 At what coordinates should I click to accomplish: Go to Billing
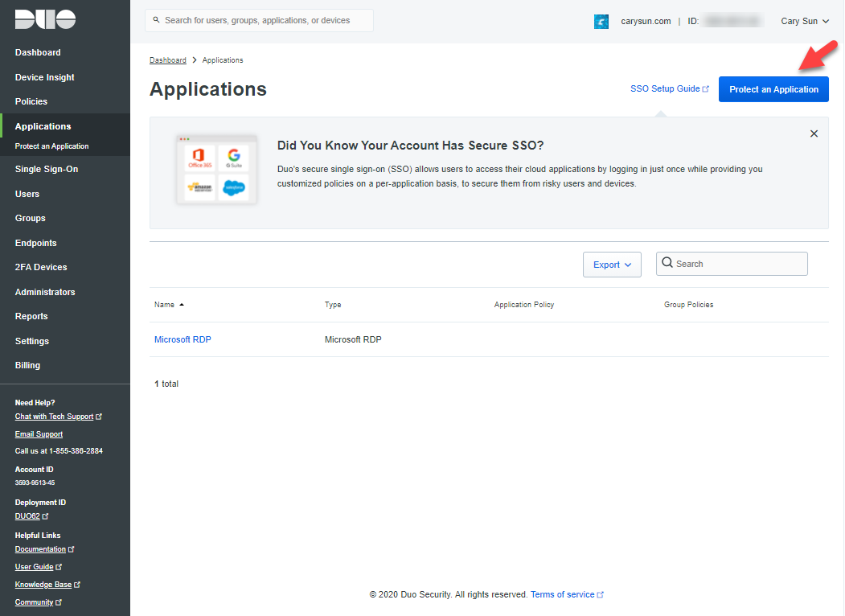pyautogui.click(x=27, y=365)
